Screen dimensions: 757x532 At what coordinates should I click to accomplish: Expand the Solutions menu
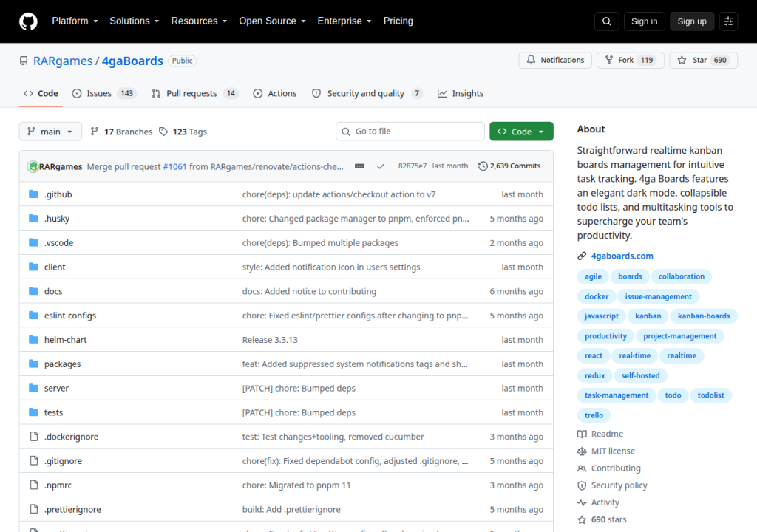[x=135, y=21]
